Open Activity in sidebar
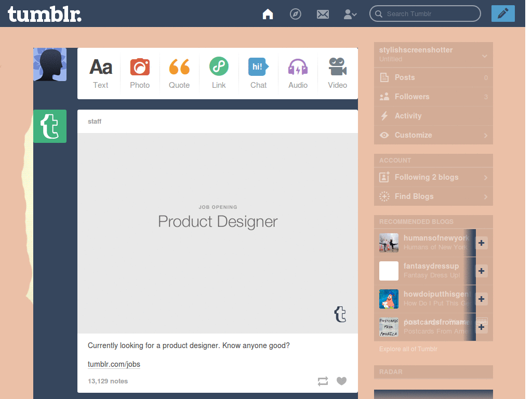This screenshot has height=399, width=532. click(x=433, y=116)
